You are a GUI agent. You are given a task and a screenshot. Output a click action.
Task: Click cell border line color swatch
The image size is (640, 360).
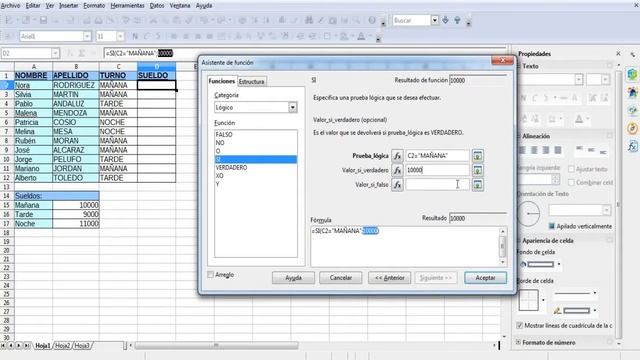point(576,311)
